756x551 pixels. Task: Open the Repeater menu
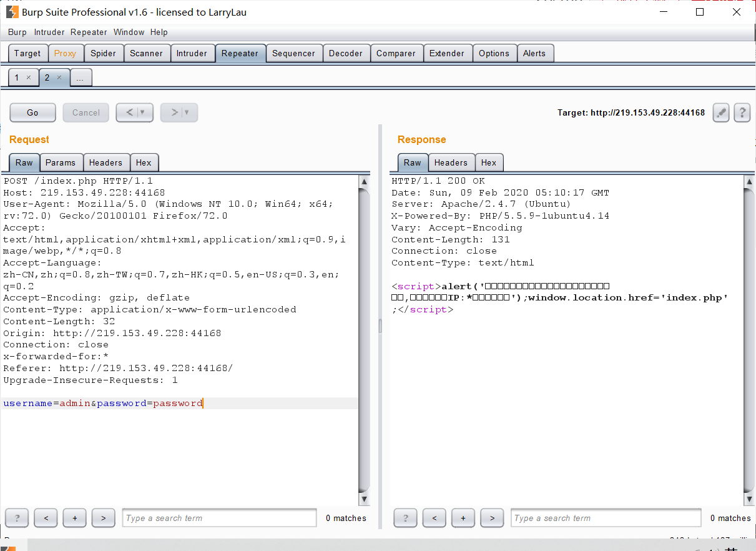coord(89,32)
